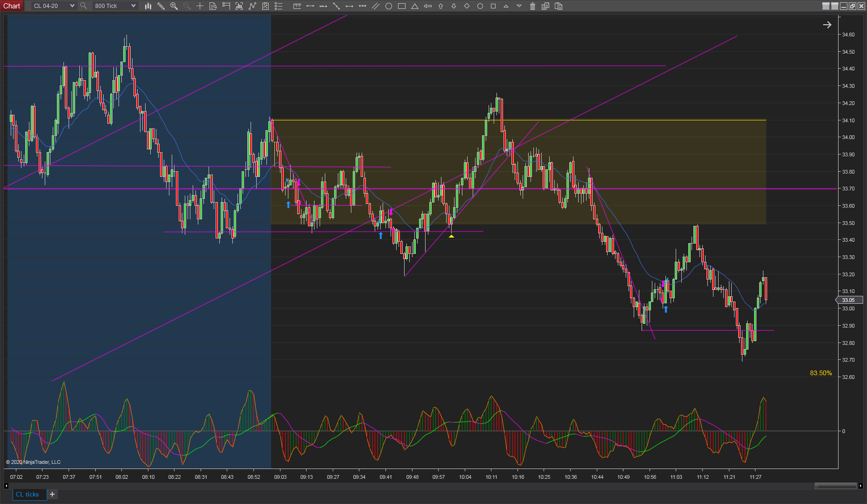The image size is (867, 504).
Task: Select the ruler drawing tool
Action: click(x=297, y=6)
